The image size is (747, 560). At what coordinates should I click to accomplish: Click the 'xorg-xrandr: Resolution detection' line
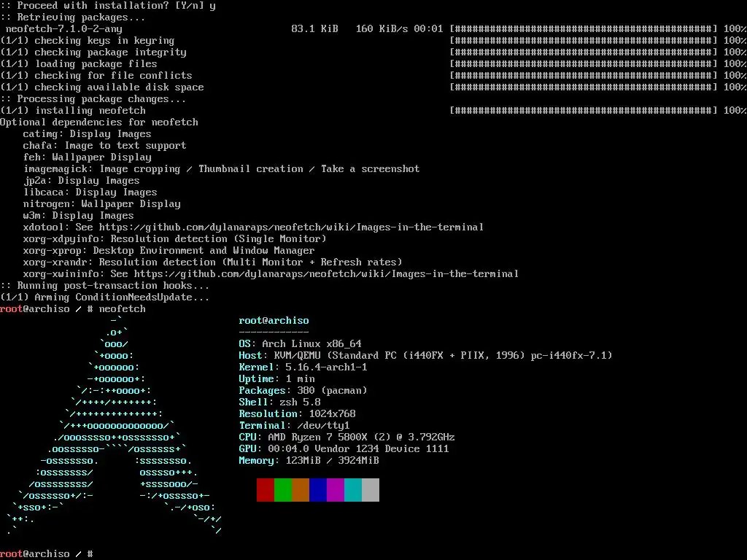tap(212, 262)
